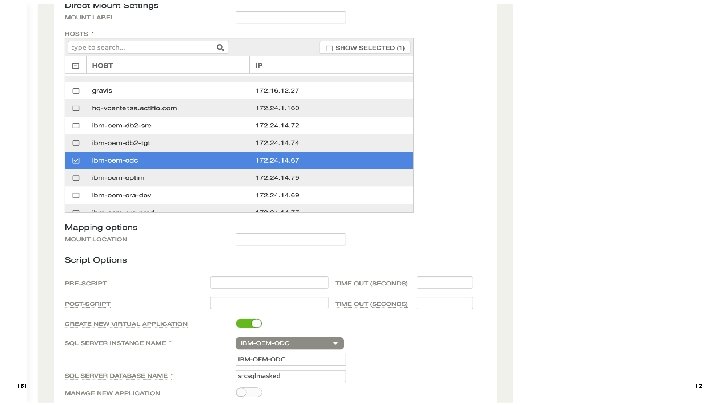Open the SQL Server Instance Name dropdown

coord(290,343)
